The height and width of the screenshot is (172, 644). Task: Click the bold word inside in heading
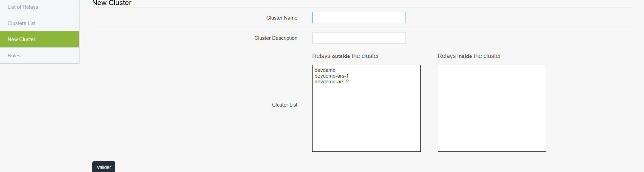pos(464,56)
